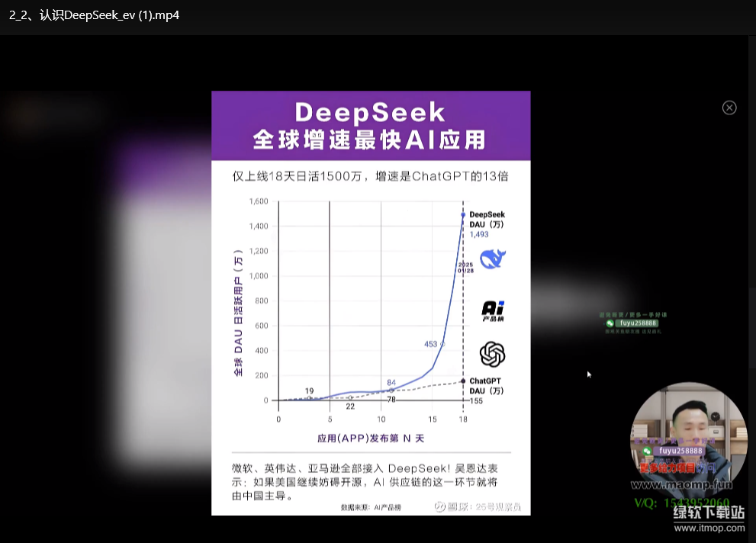Click the 数据来源: AI产品榜 source note
Image resolution: width=756 pixels, height=543 pixels.
[x=371, y=507]
